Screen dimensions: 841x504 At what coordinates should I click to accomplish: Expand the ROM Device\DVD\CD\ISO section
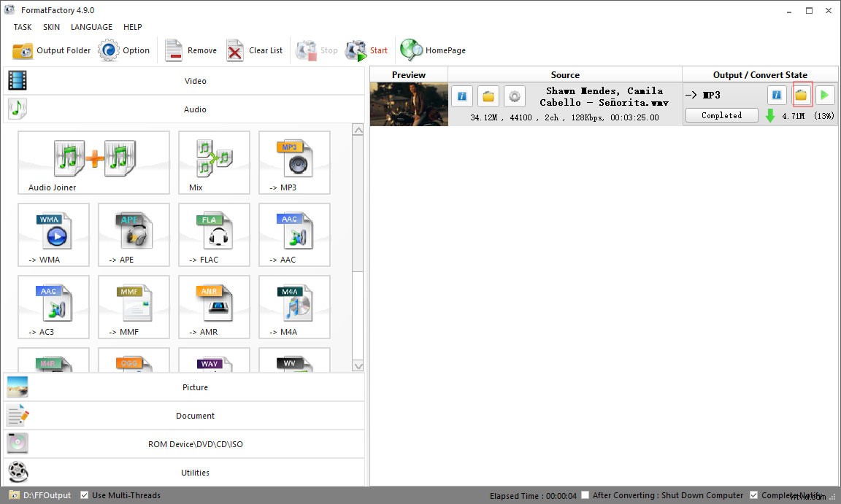coord(195,443)
